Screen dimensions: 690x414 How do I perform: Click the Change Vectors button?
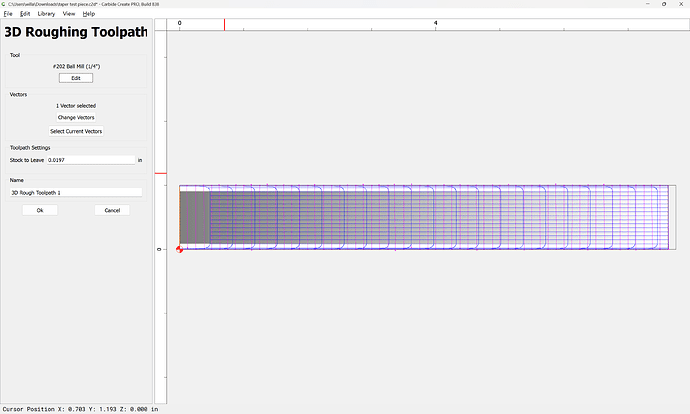[75, 117]
